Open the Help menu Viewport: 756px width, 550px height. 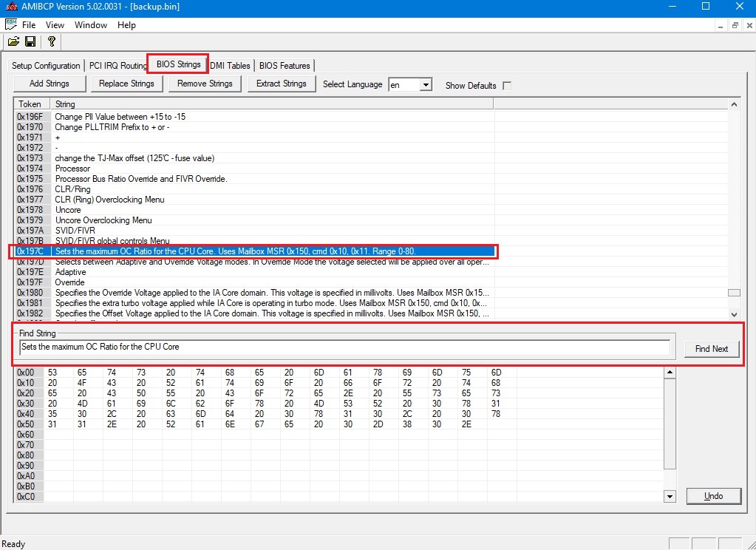pos(126,25)
